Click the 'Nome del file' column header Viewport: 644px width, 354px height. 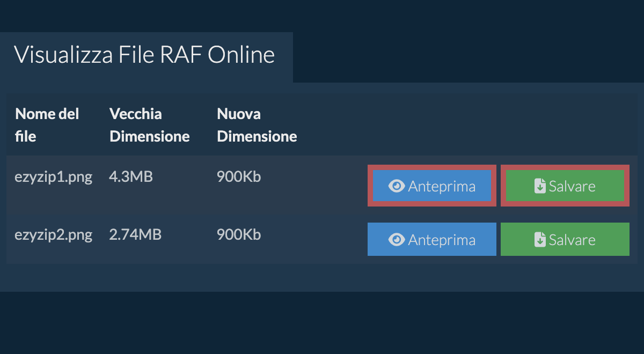point(47,125)
